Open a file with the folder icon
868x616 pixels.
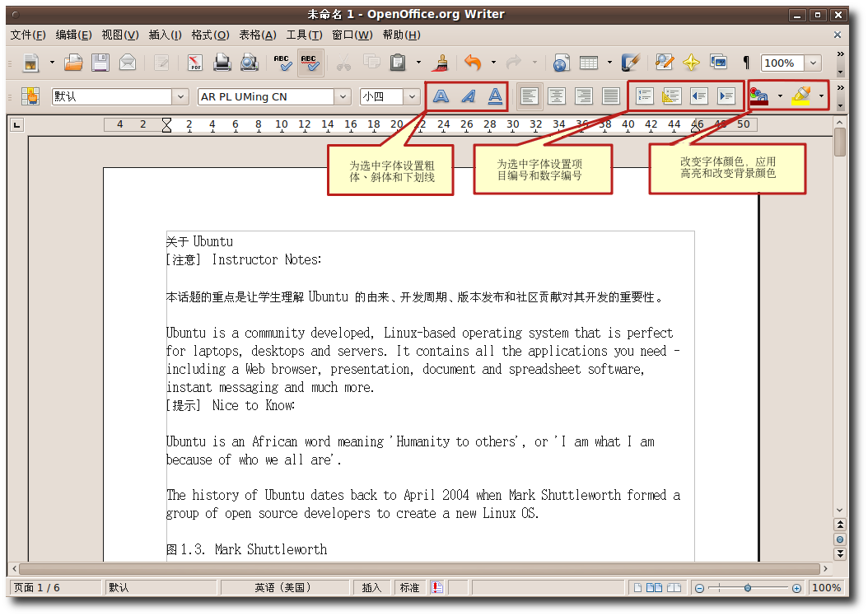click(73, 63)
